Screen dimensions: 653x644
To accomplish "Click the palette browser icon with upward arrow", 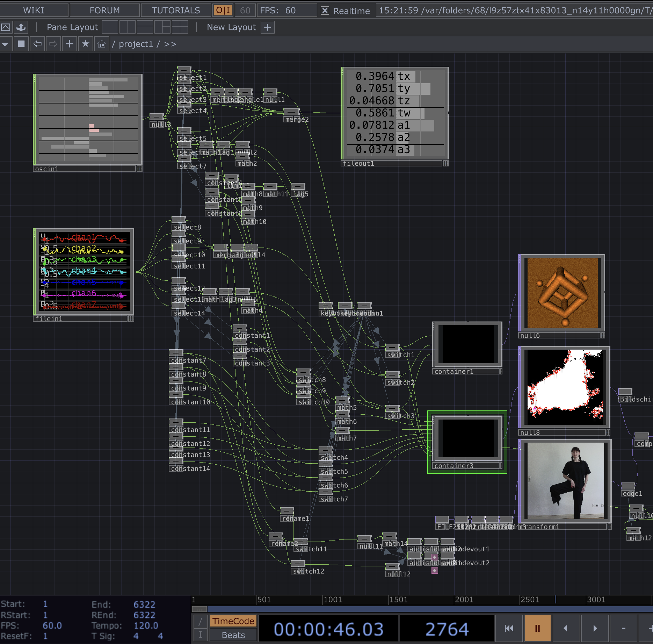I will pos(21,27).
